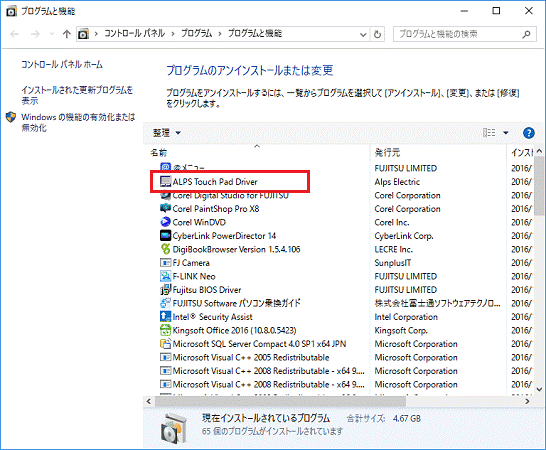
Task: Click the CyberLink PowerDirector 14 icon
Action: click(165, 236)
